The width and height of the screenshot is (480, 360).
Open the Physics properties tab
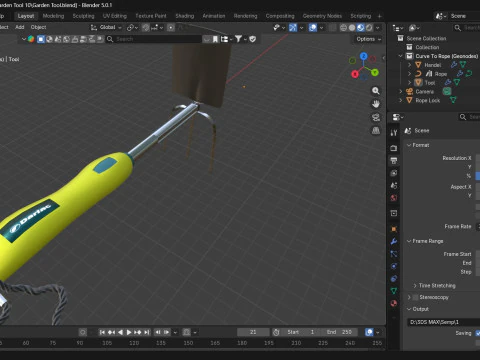click(394, 266)
